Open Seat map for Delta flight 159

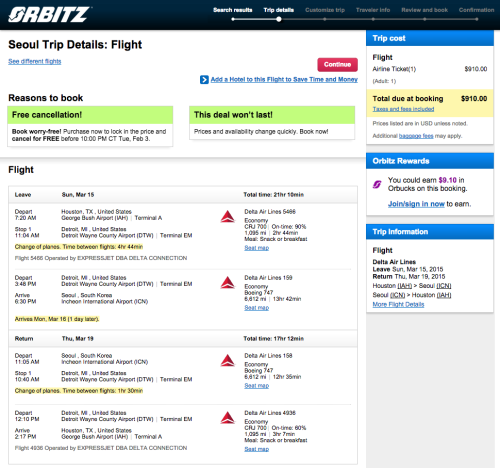click(257, 308)
